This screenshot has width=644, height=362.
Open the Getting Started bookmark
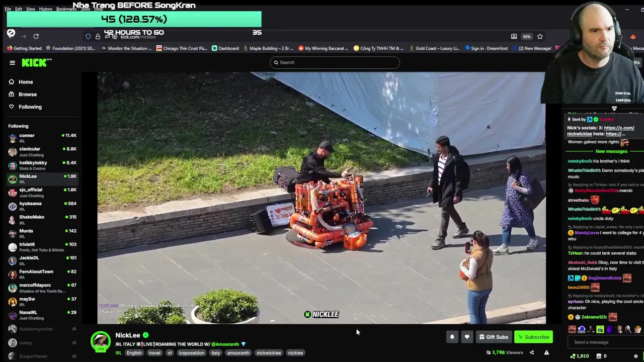pos(24,48)
